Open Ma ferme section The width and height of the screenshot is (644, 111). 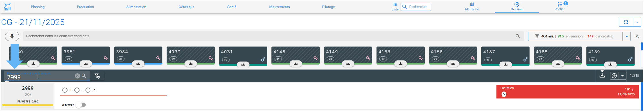pyautogui.click(x=472, y=7)
